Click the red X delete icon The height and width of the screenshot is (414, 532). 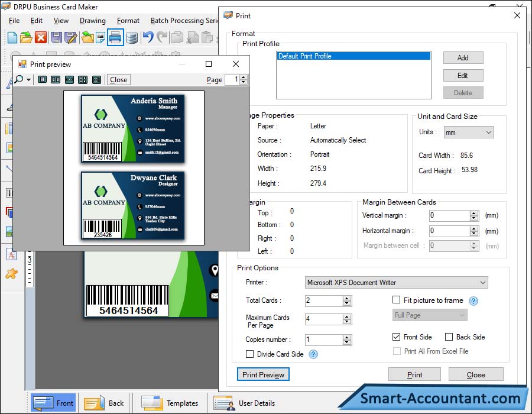click(x=41, y=37)
